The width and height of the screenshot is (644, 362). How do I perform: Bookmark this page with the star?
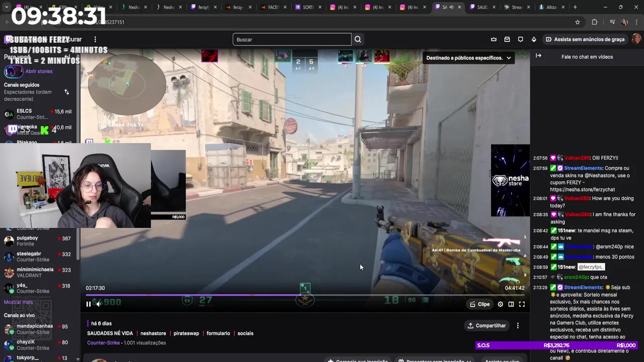[578, 22]
